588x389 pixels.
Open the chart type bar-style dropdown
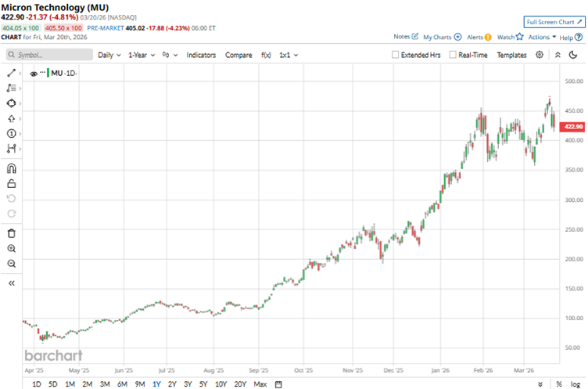(x=170, y=55)
